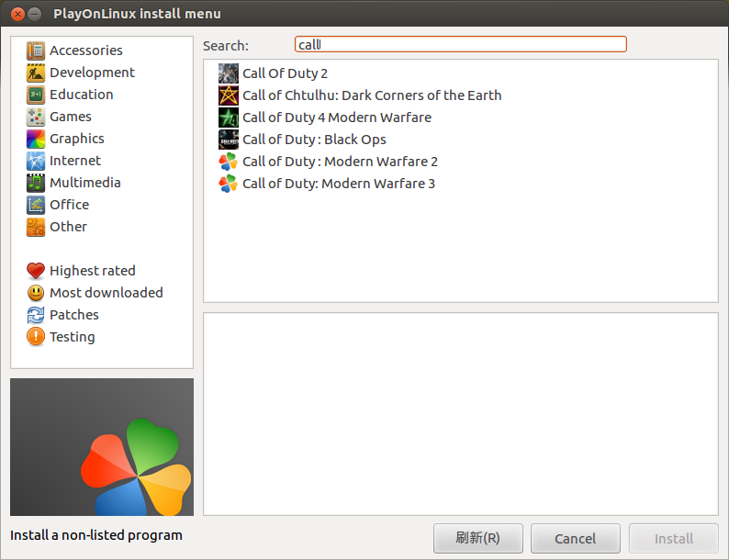This screenshot has height=560, width=729.
Task: Select the Multimedia category label
Action: 85,183
